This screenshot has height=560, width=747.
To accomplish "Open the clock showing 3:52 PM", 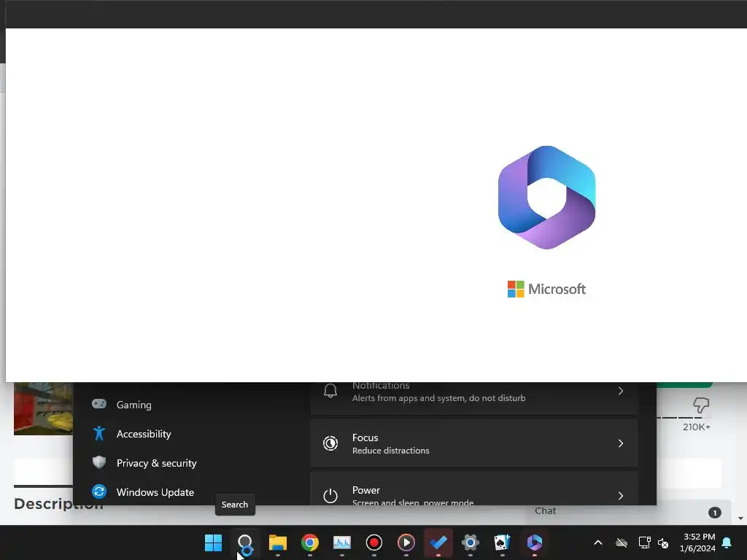I will point(698,542).
